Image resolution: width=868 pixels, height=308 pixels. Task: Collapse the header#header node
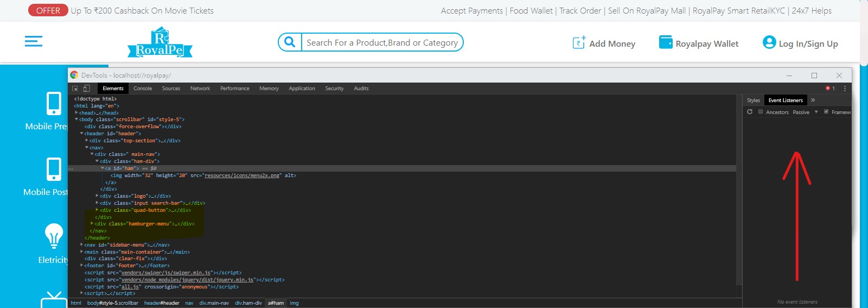click(x=82, y=134)
